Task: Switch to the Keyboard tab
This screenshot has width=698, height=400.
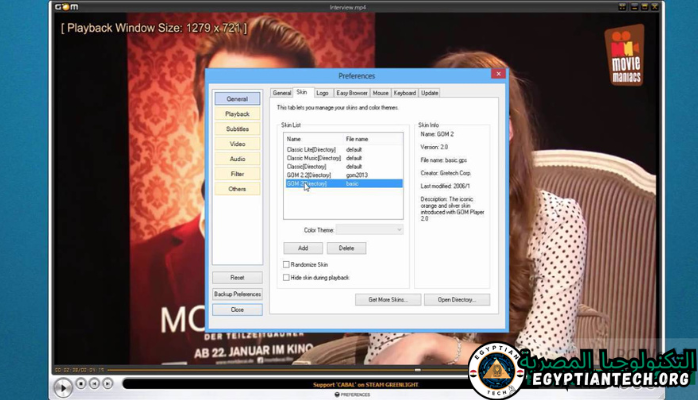Action: click(x=405, y=93)
